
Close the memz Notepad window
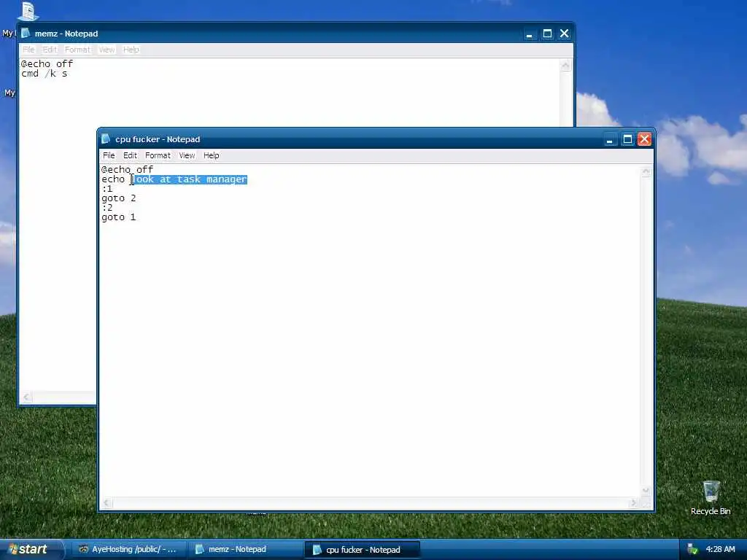[565, 34]
